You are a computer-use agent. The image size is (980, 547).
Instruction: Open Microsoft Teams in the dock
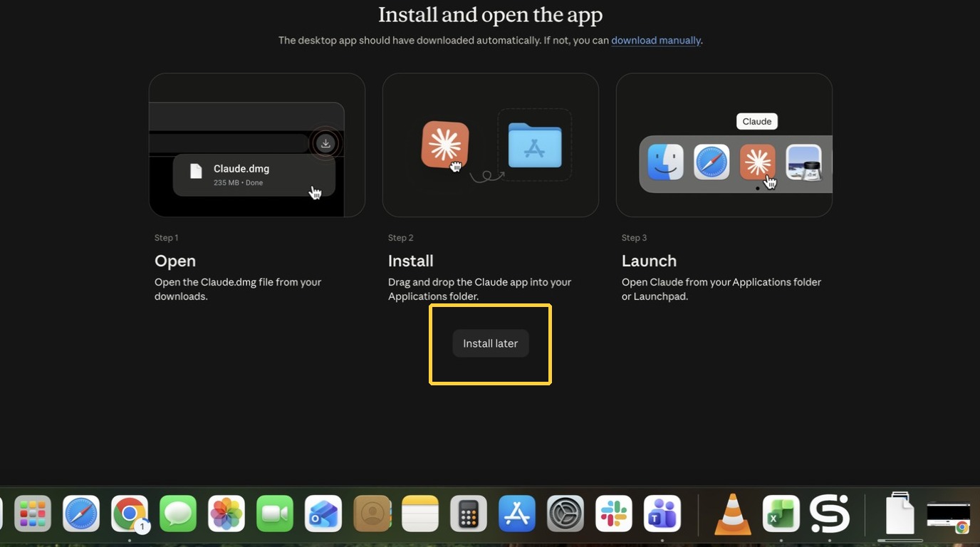click(662, 514)
